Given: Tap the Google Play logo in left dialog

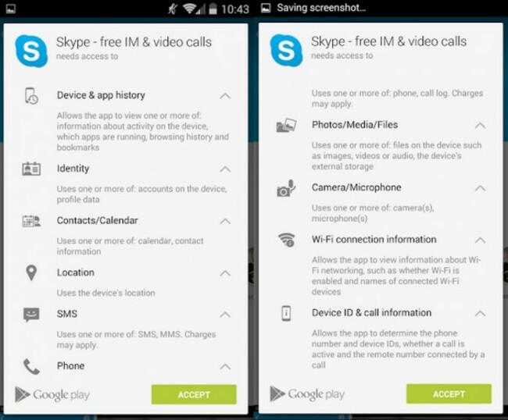Looking at the screenshot, I should (x=52, y=395).
